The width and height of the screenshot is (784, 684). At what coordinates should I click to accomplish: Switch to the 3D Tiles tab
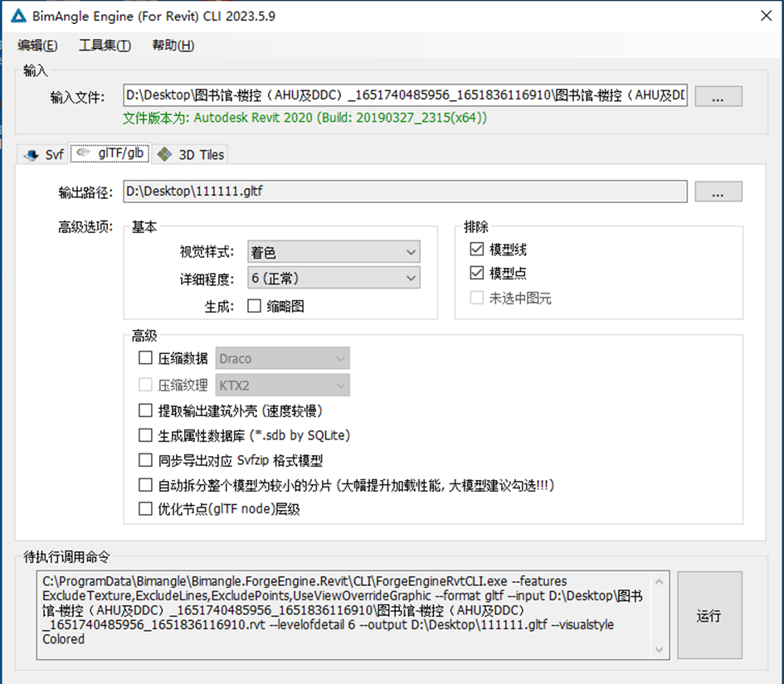point(189,154)
